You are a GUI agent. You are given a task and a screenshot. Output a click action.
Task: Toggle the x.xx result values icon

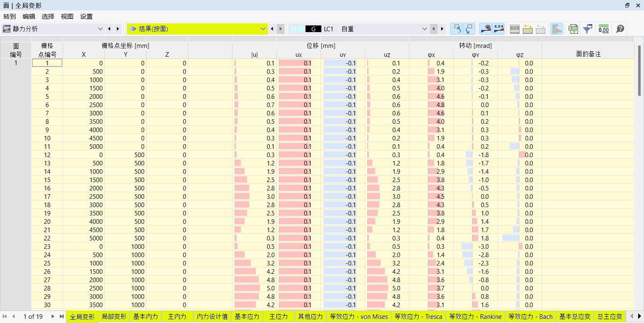coord(498,29)
